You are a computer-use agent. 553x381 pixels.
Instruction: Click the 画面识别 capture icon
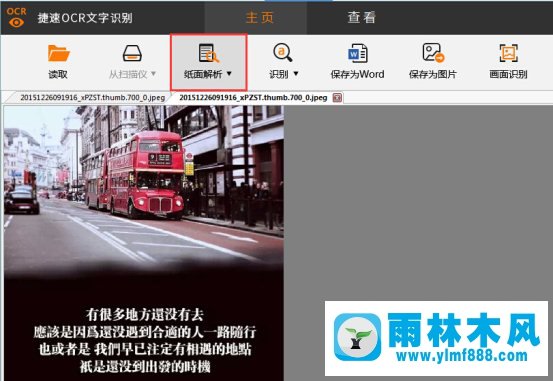508,53
